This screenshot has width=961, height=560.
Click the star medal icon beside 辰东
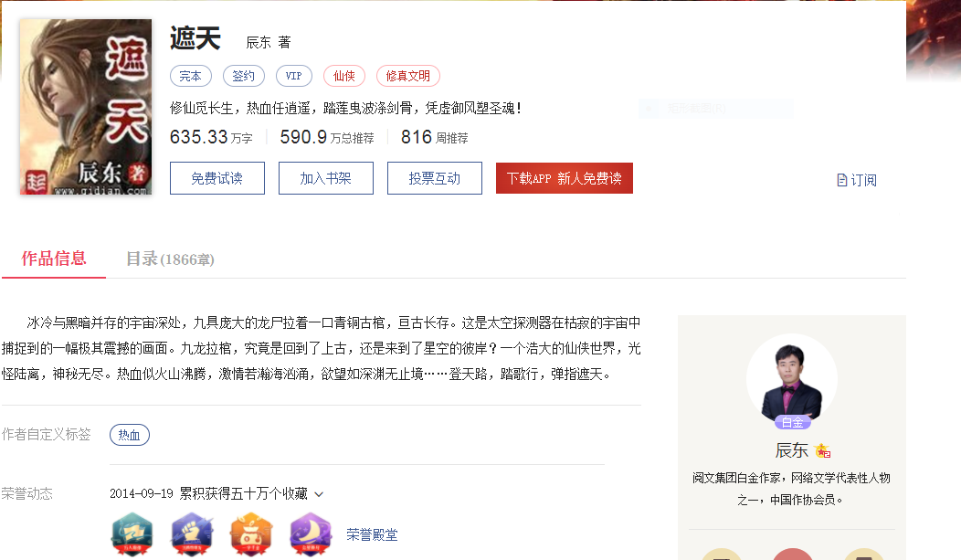point(822,451)
